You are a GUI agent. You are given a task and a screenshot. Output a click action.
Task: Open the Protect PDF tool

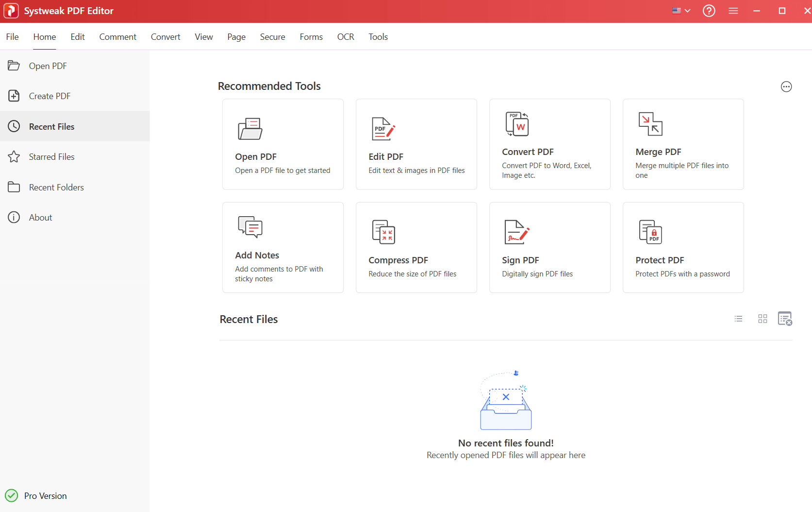(x=683, y=247)
